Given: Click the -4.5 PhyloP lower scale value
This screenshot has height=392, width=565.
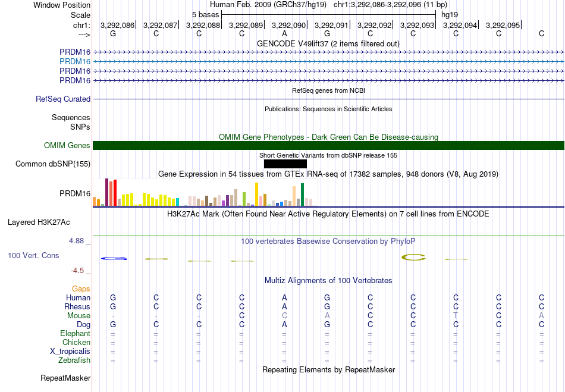Looking at the screenshot, I should (x=77, y=270).
